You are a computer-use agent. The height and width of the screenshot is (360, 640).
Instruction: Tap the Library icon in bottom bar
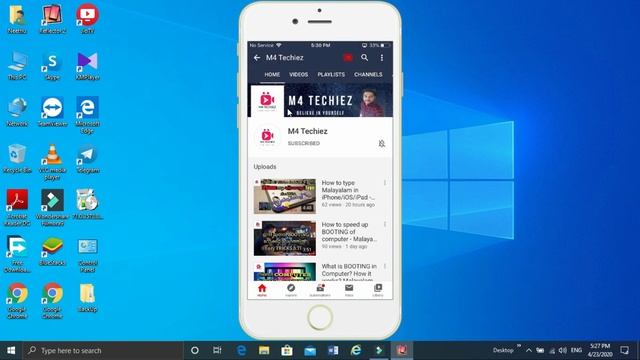click(x=378, y=290)
